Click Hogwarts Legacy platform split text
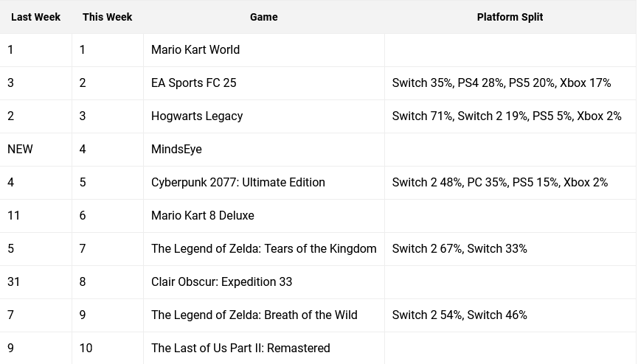This screenshot has height=364, width=638. click(x=507, y=116)
